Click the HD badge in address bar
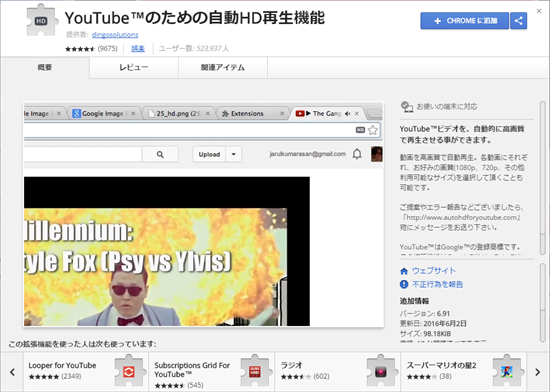Viewport: 550px width, 392px height. 360,130
